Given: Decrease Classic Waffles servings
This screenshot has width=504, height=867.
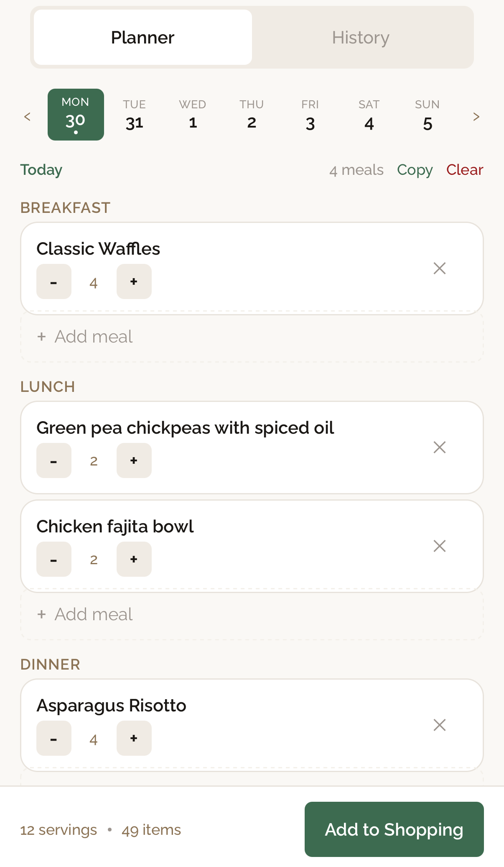Looking at the screenshot, I should 53,281.
